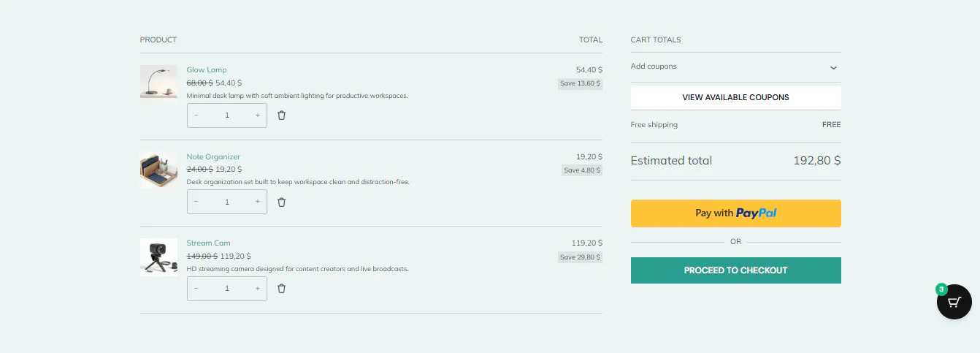The width and height of the screenshot is (980, 353).
Task: Open the Stream Cam product link
Action: (208, 243)
